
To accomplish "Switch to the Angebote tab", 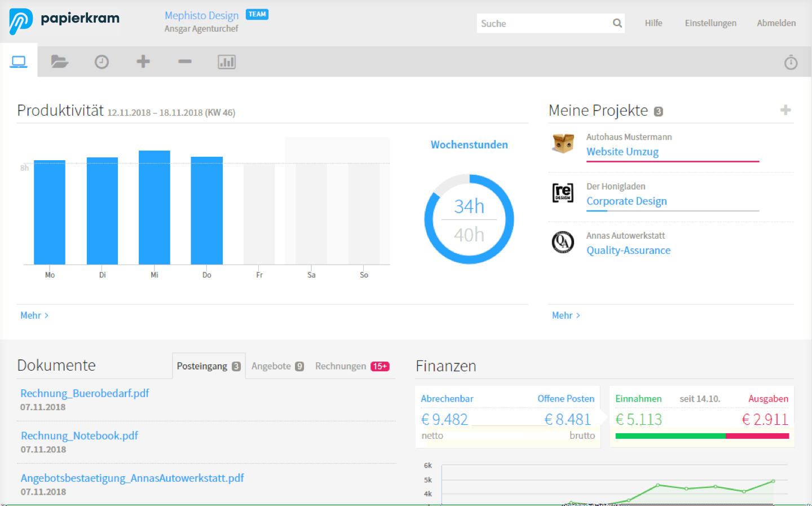I will (x=277, y=366).
